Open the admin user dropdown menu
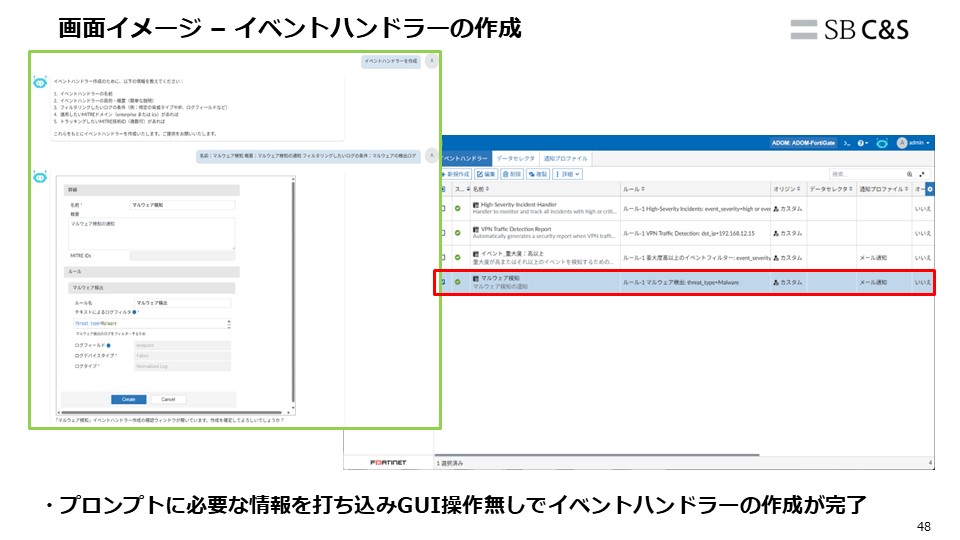Viewport: 960px width, 540px height. coord(914,144)
